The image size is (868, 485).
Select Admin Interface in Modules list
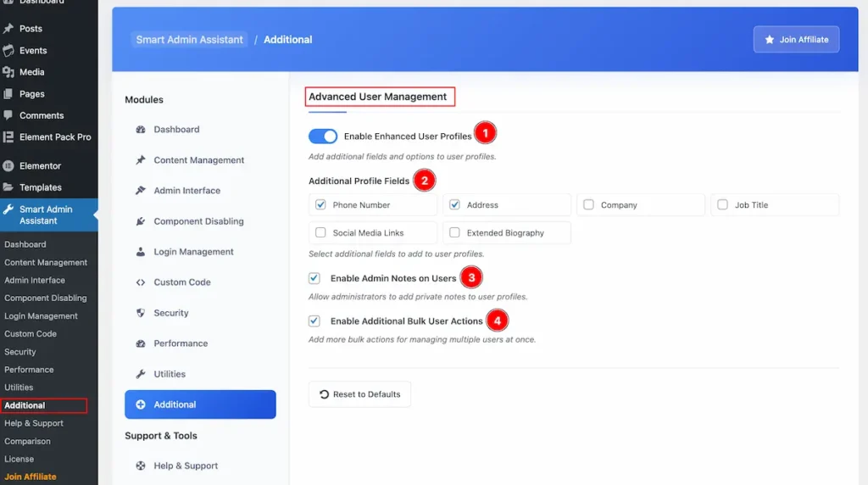(x=200, y=191)
